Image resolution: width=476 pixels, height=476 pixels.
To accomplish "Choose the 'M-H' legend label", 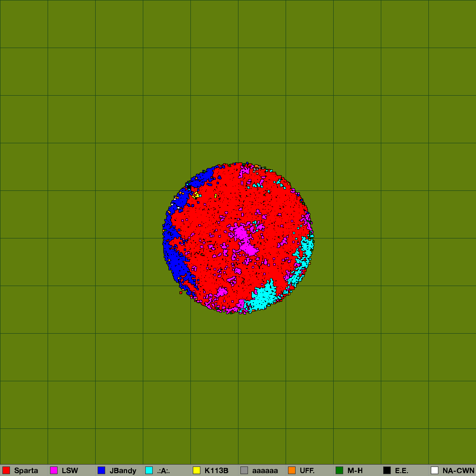I will 355,471.
